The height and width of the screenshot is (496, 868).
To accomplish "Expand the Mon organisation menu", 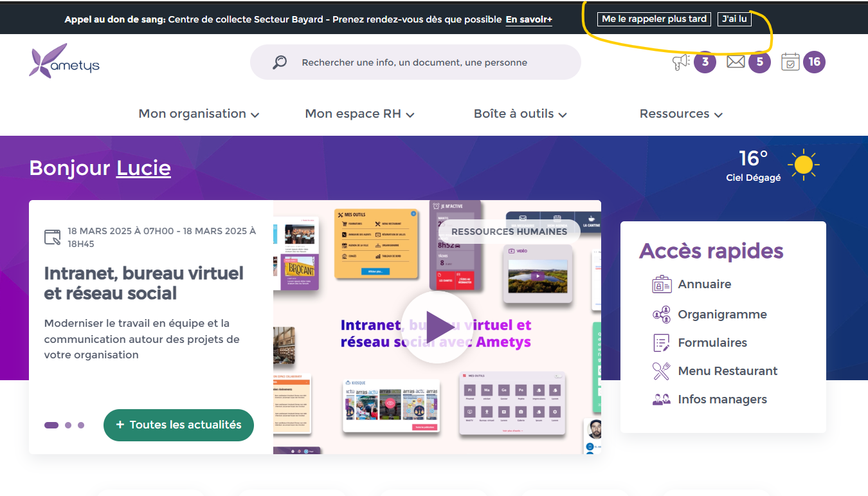I will click(199, 114).
